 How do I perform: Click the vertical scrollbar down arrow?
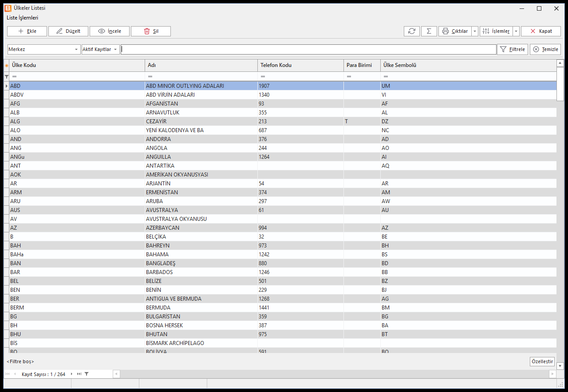(x=560, y=366)
